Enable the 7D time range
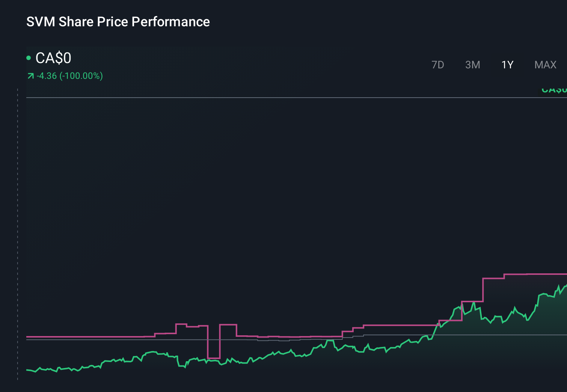Screen dimensions: 567x392 coord(438,65)
